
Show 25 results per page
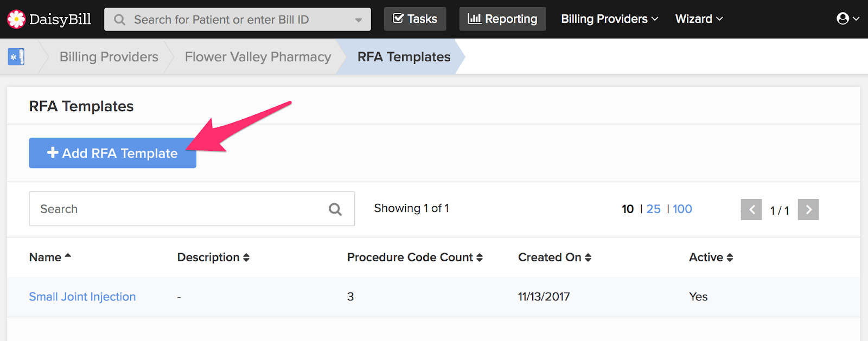pyautogui.click(x=653, y=209)
